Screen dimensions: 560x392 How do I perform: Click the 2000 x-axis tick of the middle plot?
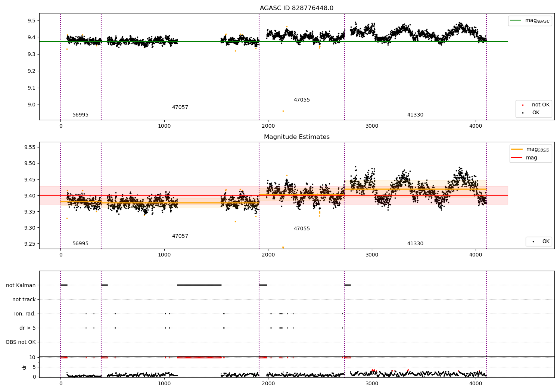tap(268, 255)
